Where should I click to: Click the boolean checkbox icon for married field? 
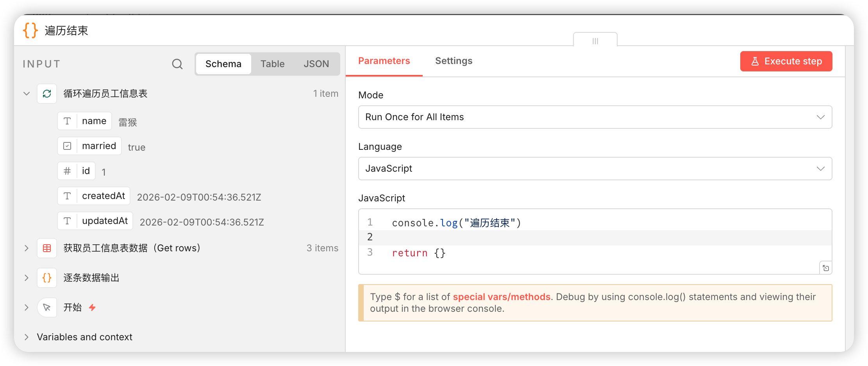pyautogui.click(x=67, y=146)
